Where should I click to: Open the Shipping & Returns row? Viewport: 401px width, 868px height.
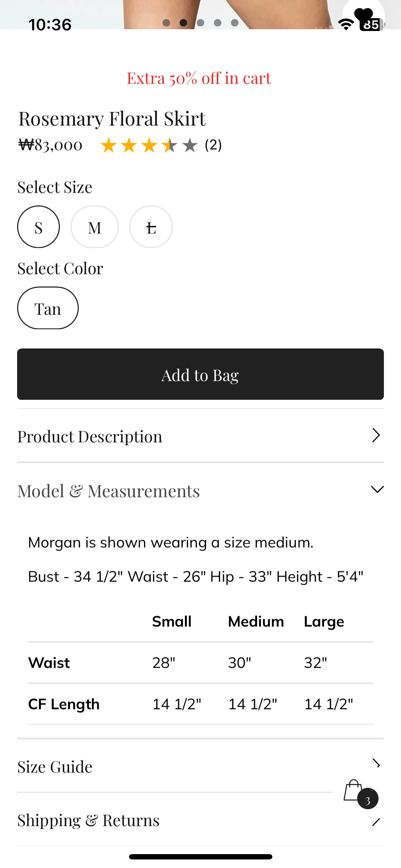pos(200,819)
